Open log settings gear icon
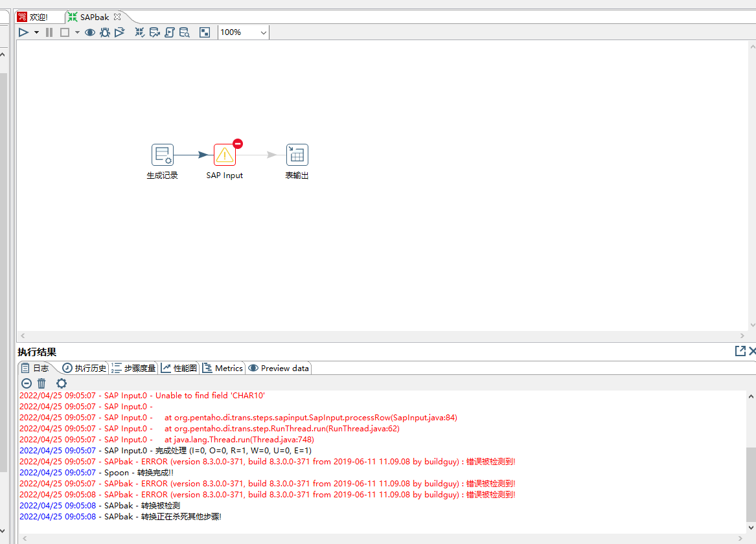This screenshot has width=756, height=544. [x=62, y=383]
